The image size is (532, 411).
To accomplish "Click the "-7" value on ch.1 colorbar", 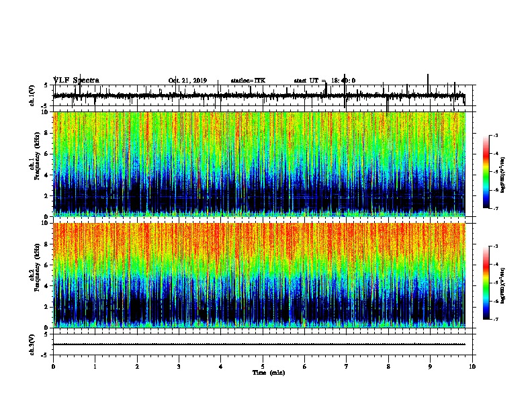I will (x=496, y=208).
